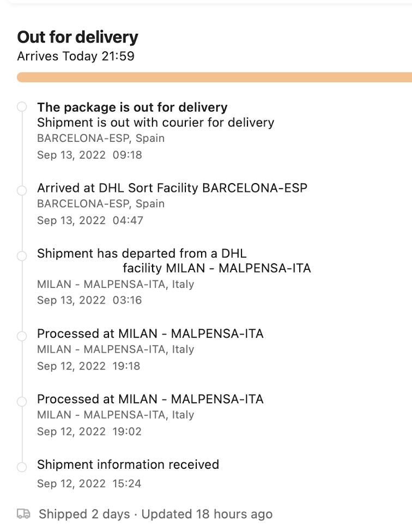Select the Arrived at DHL Sort Facility marker
The width and height of the screenshot is (412, 532).
(x=22, y=191)
